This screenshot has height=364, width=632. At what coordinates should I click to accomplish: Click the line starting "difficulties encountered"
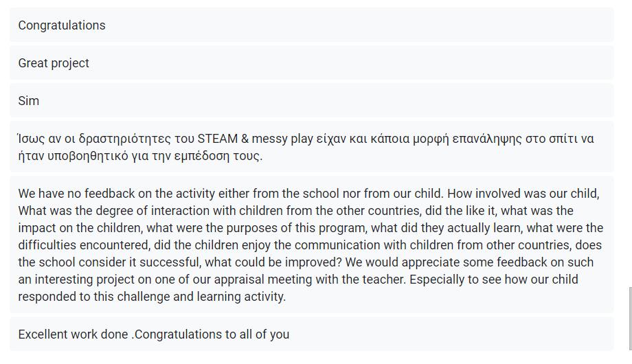310,245
